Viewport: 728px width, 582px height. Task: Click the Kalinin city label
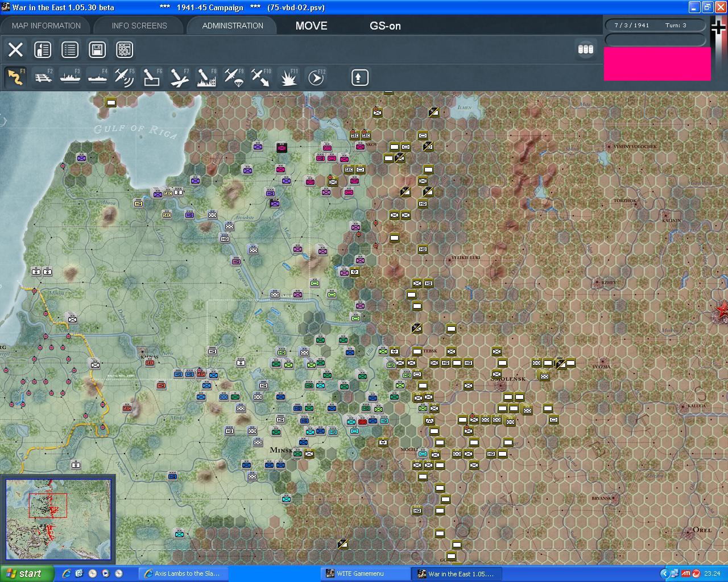point(672,220)
